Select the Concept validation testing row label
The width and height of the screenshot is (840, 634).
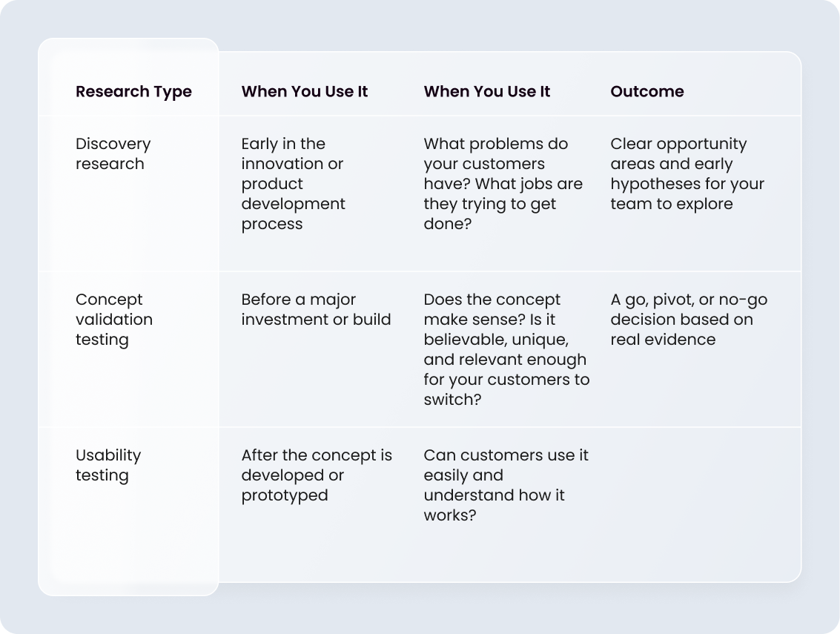(114, 320)
